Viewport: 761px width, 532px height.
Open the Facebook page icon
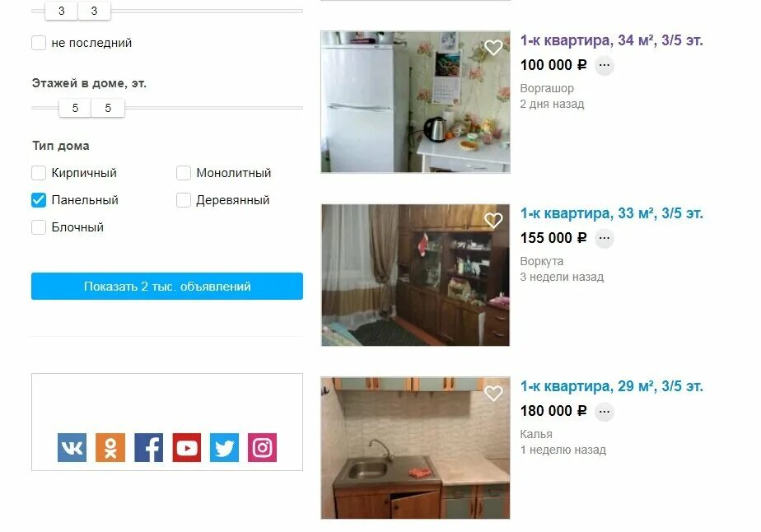[x=148, y=447]
